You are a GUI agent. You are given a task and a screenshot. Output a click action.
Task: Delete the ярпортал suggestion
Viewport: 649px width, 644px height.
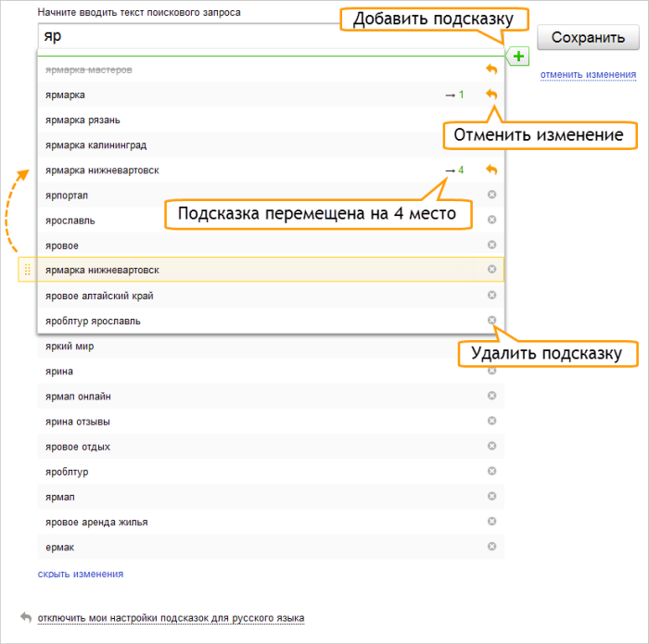click(x=491, y=195)
